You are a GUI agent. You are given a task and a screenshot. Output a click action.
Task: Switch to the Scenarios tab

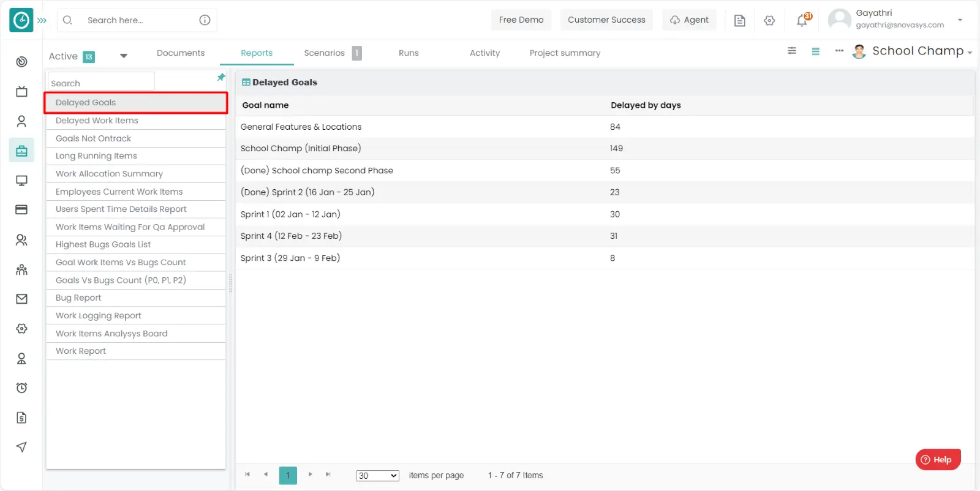[x=325, y=53]
